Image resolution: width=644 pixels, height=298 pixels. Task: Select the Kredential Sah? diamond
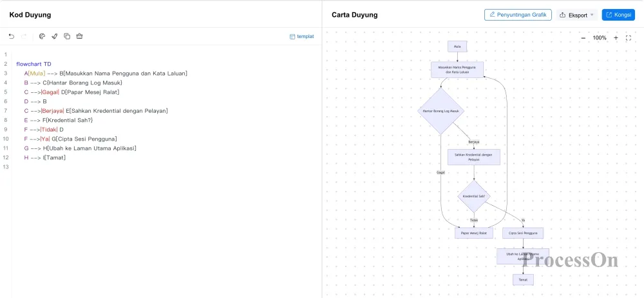coord(474,196)
